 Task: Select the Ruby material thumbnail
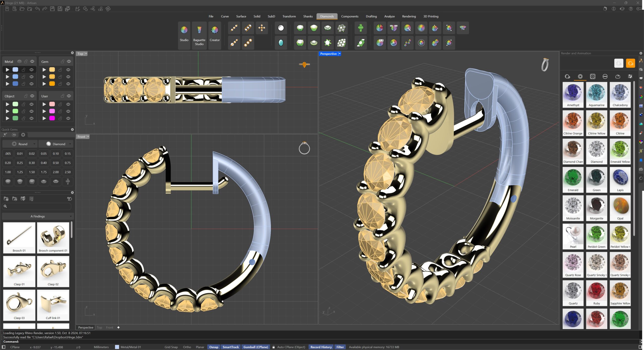(596, 293)
